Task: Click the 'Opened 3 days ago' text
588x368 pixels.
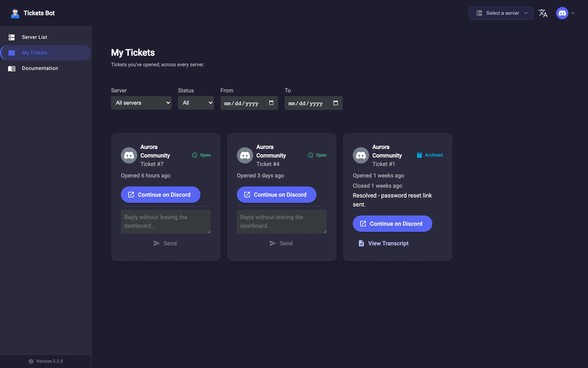Action: point(260,176)
